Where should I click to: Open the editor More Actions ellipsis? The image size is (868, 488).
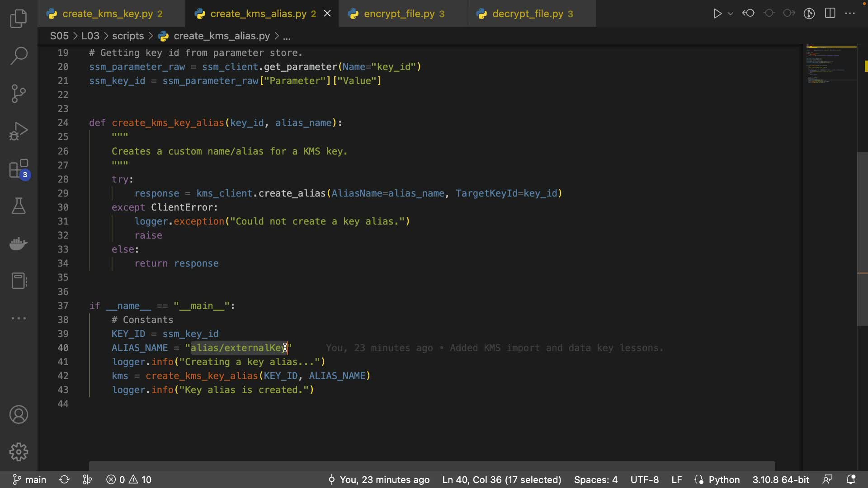(850, 14)
